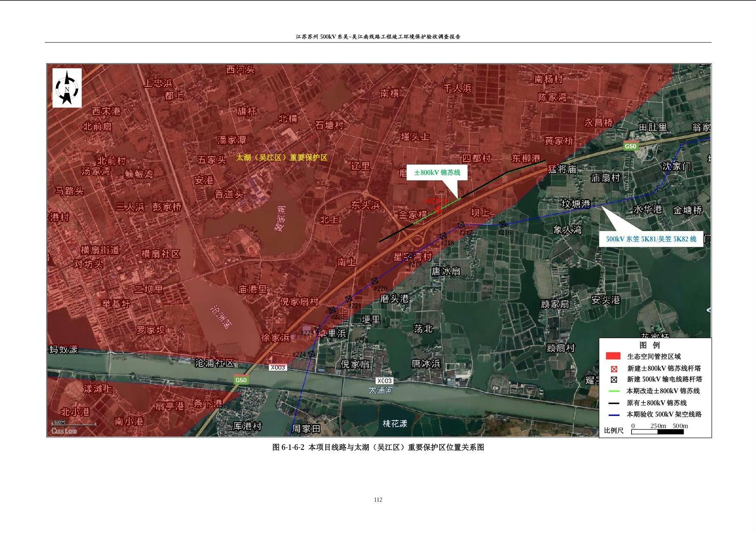
Task: Click the yellow 太湖（吴江区）重要保护区 label
Action: 282,157
